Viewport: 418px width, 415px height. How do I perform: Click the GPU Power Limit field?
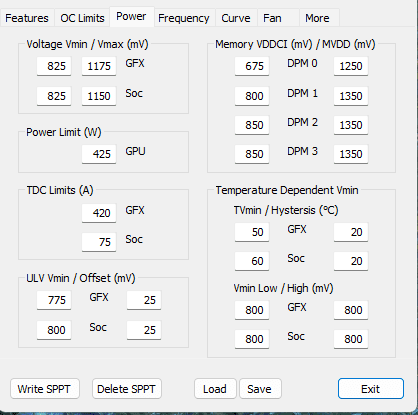(x=99, y=154)
